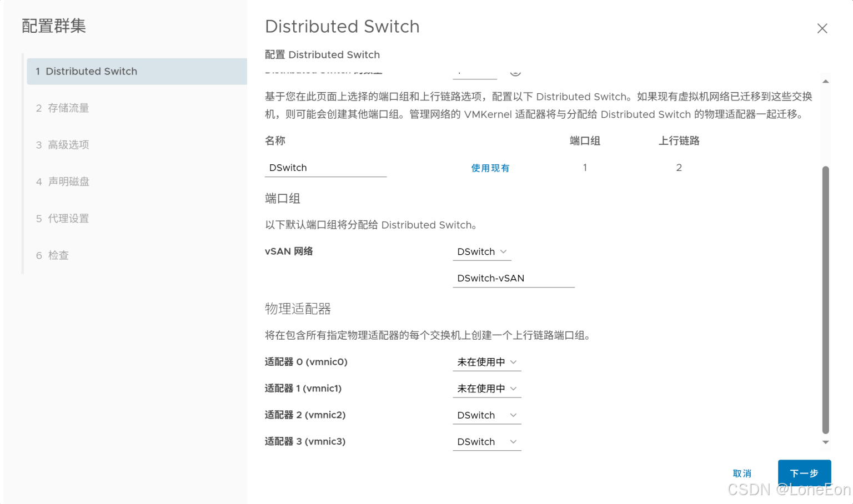Viewport: 853px width, 504px height.
Task: Close the Distributed Switch dialog with X
Action: (x=822, y=28)
